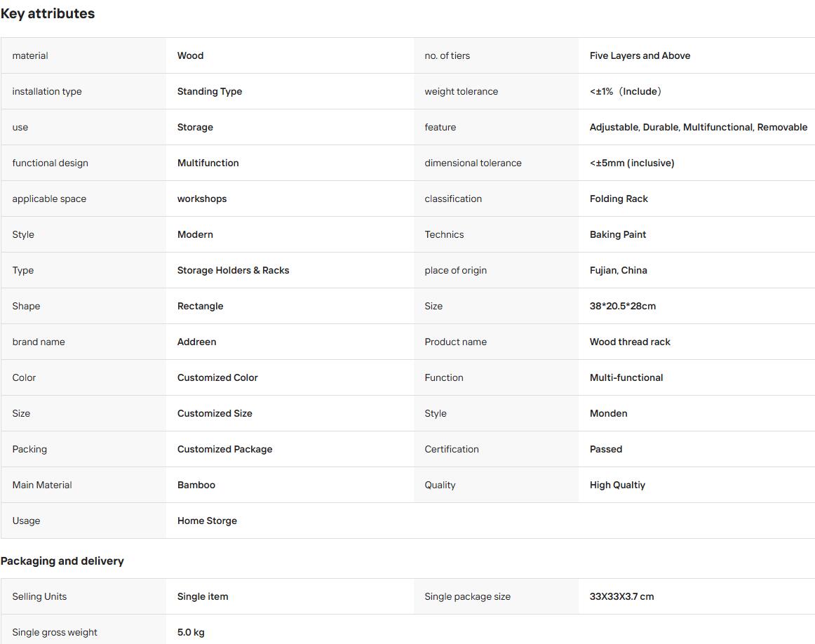This screenshot has height=644, width=815.
Task: Select the Five Layers and Above value
Action: click(640, 55)
